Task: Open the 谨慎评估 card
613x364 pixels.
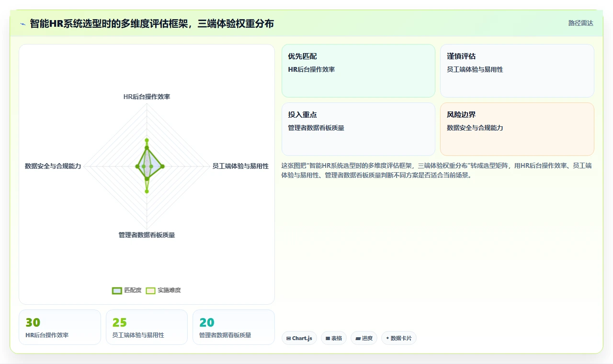Action: 517,71
